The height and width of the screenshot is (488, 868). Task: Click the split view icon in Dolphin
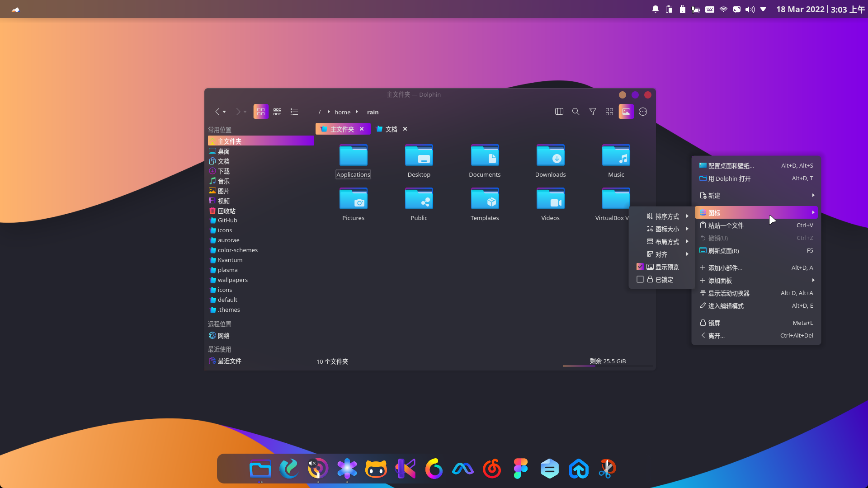[x=559, y=112]
